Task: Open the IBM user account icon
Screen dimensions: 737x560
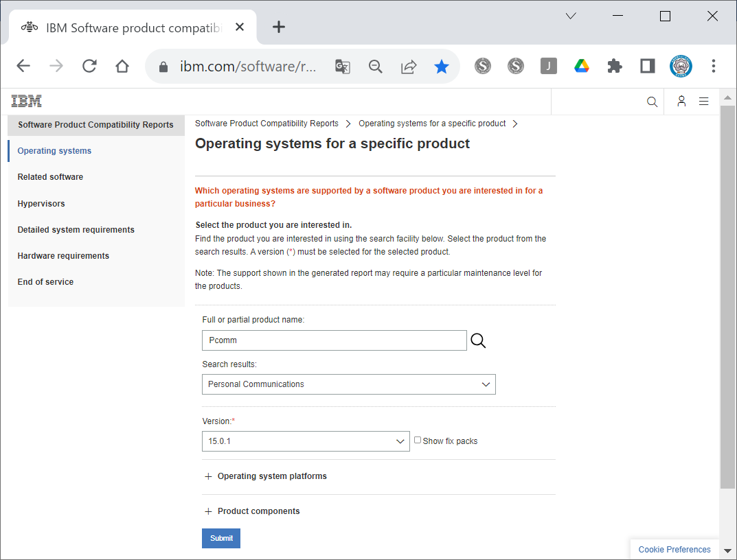Action: pyautogui.click(x=681, y=101)
